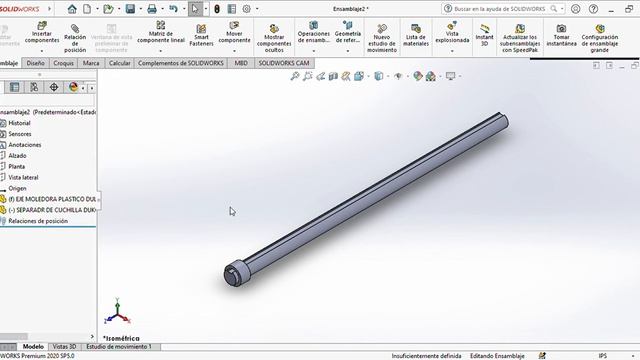Expand dropdown under Insertar componentes
Viewport: 640px width, 360px height.
point(42,51)
